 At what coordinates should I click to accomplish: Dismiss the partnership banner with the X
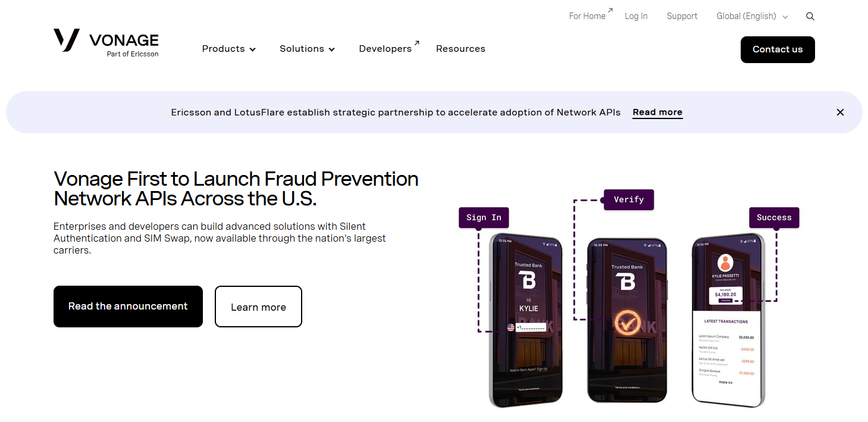point(840,112)
